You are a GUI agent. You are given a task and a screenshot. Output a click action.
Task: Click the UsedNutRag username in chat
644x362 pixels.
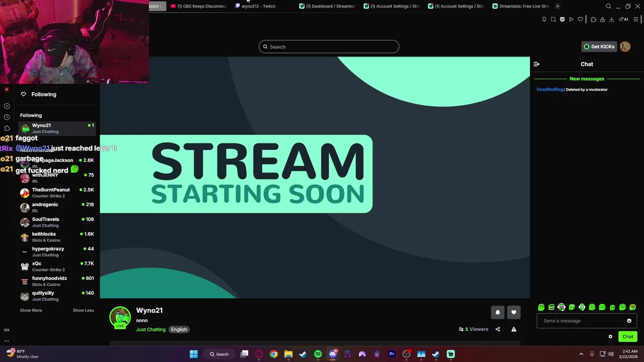[x=550, y=89]
